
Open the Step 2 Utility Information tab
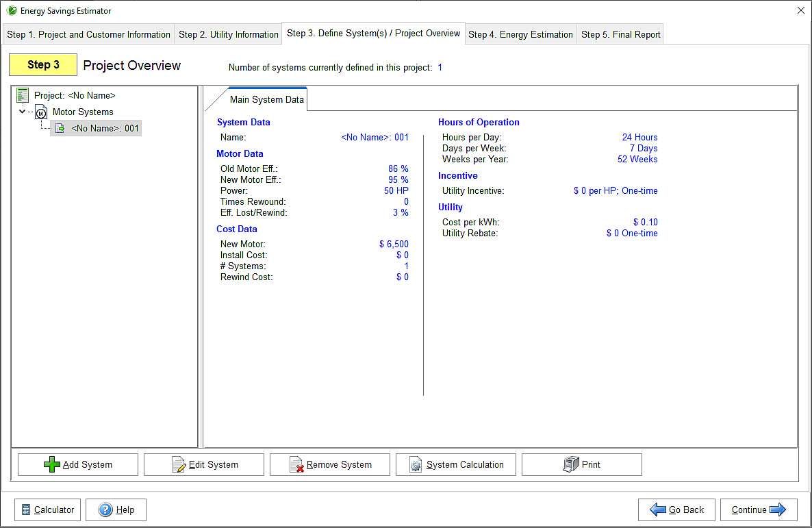pos(229,34)
